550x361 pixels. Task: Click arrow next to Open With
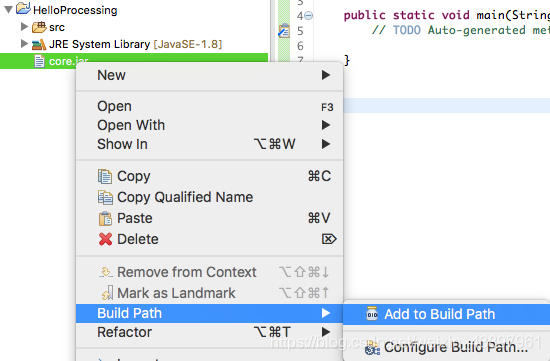326,125
